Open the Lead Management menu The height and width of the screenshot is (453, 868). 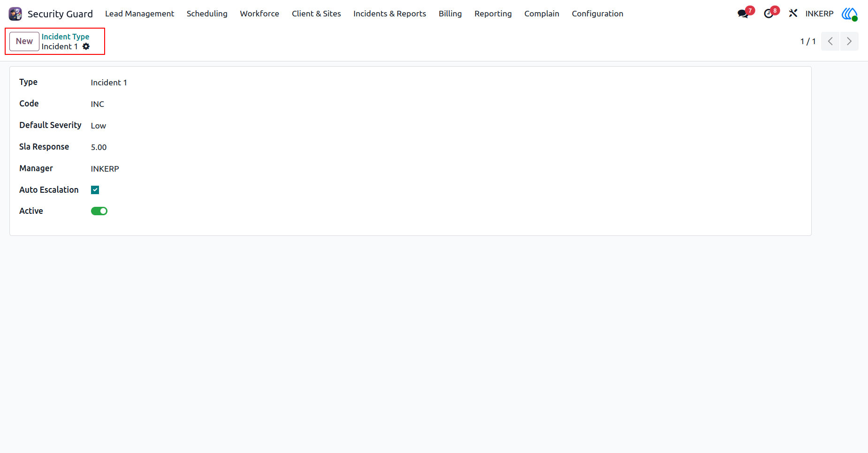[x=139, y=14]
